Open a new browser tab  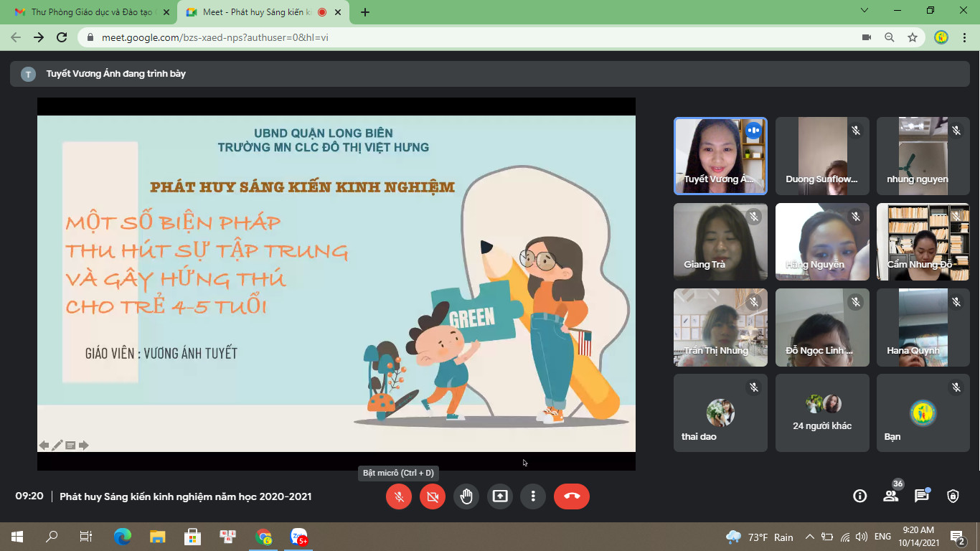point(365,12)
